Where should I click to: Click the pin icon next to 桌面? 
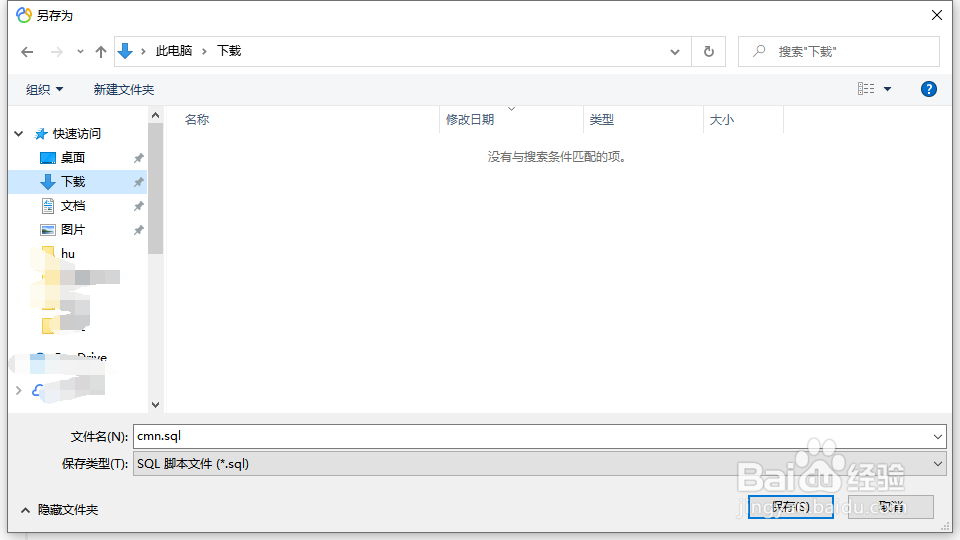(x=138, y=158)
